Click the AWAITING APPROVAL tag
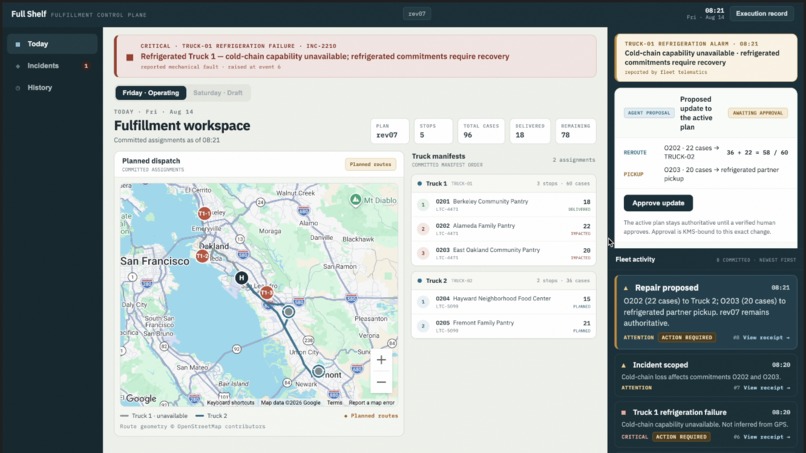806x453 pixels. tap(758, 113)
